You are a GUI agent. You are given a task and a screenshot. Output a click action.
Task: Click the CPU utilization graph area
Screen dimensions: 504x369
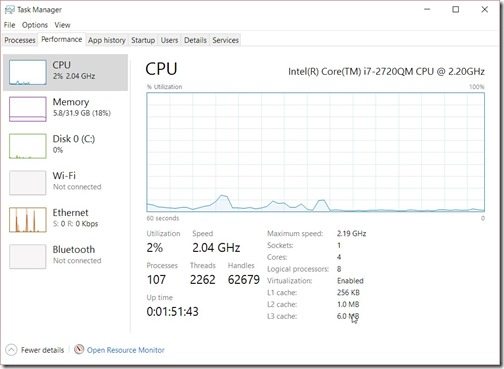pyautogui.click(x=315, y=152)
